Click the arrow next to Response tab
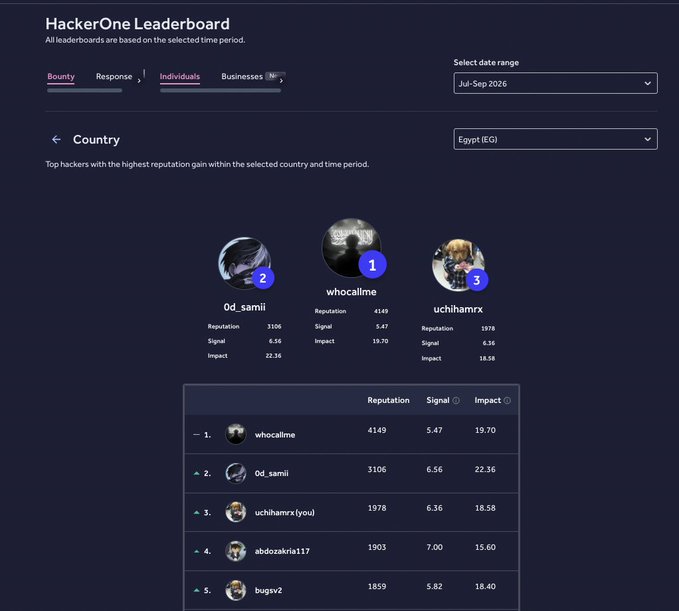679x611 pixels. click(x=139, y=80)
